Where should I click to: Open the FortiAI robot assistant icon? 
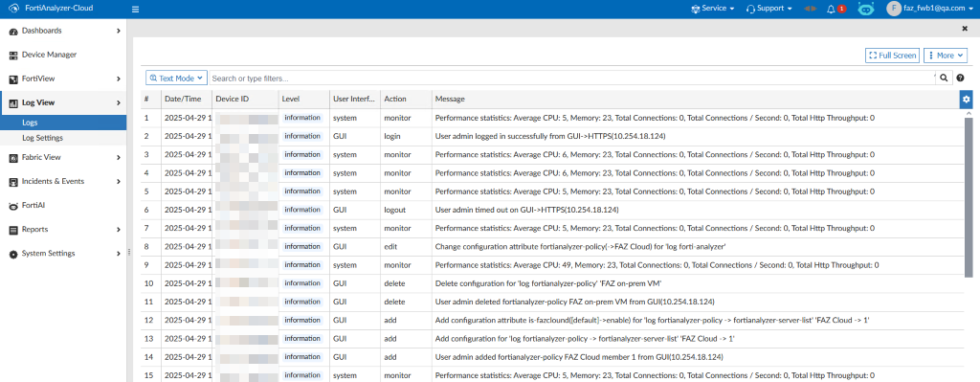[x=865, y=9]
